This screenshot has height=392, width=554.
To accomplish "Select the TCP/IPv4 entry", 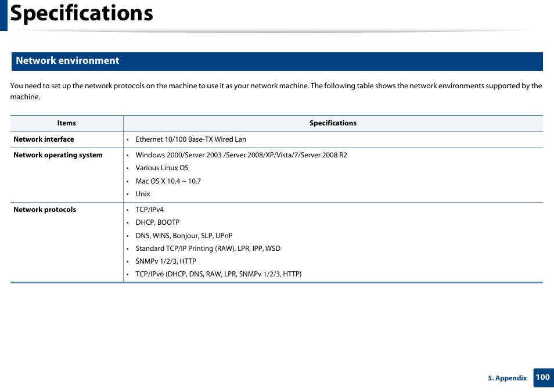I will 150,210.
